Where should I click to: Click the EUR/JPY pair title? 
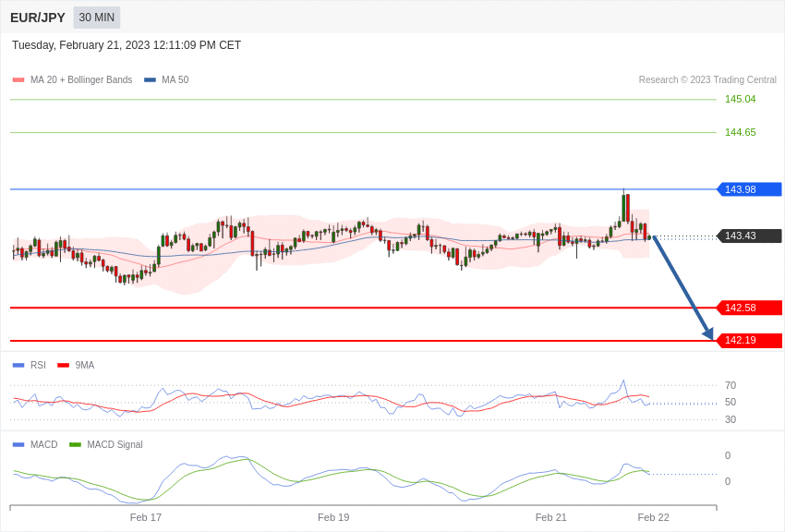tap(38, 18)
